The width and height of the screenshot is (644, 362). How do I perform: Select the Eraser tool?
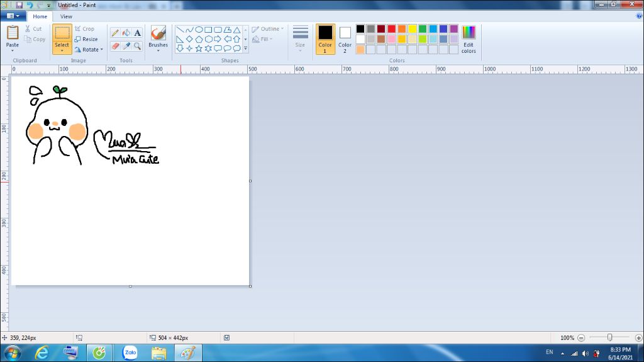coord(116,46)
